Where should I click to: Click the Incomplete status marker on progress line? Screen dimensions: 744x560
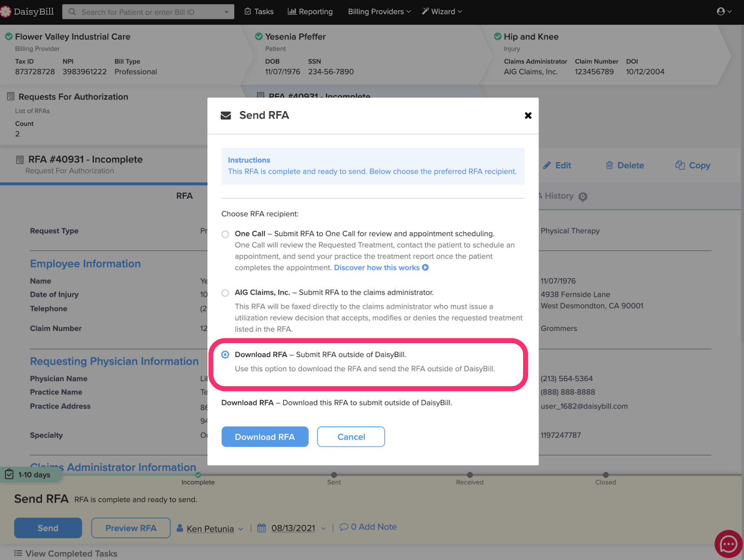[198, 475]
